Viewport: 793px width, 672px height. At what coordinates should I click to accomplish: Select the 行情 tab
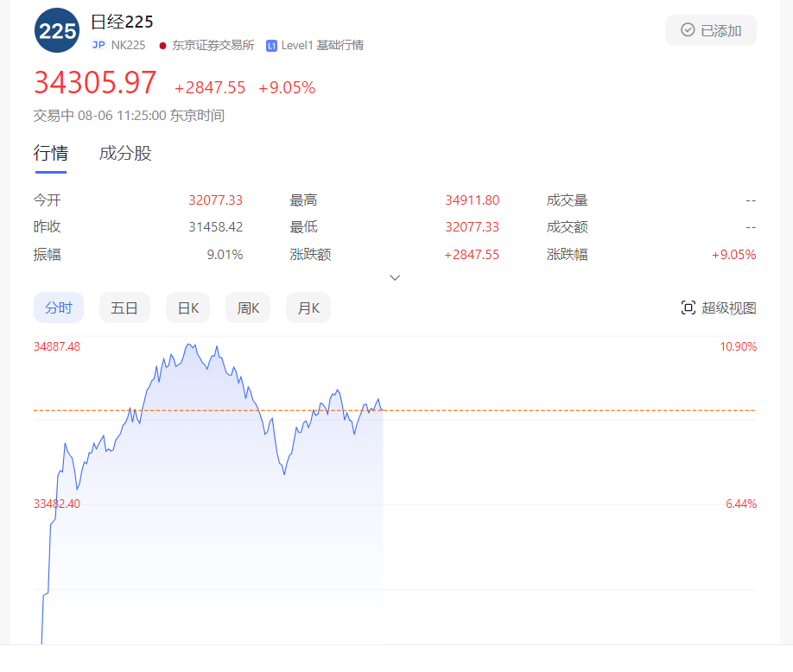[50, 154]
